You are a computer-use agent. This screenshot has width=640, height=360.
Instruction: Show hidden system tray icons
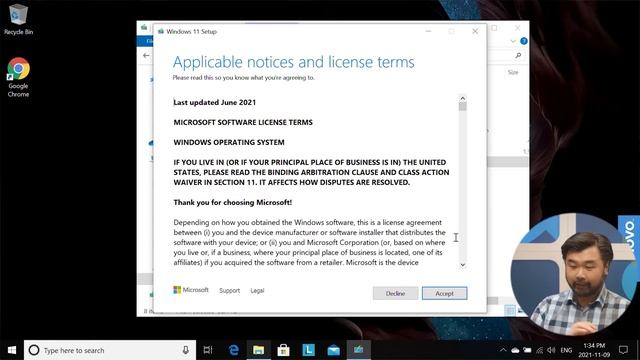point(503,350)
